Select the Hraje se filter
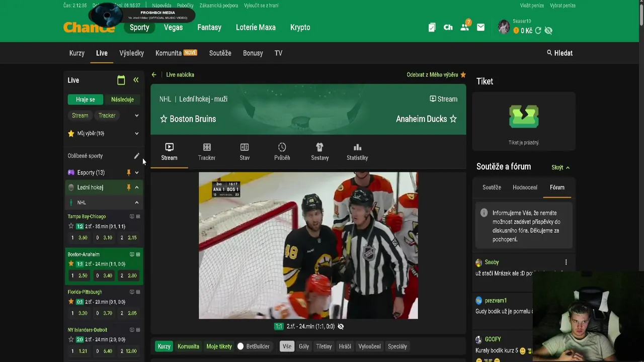Viewport: 644px width, 362px height. point(85,100)
